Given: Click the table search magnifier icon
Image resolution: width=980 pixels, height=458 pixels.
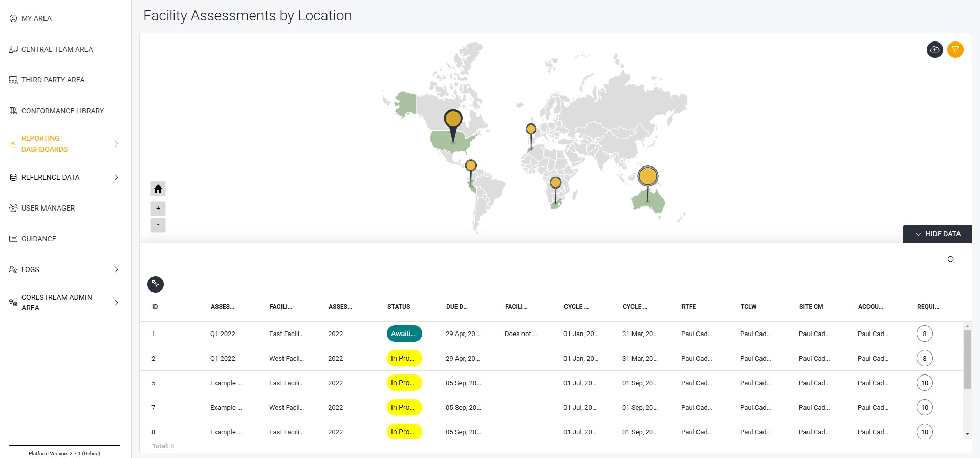Looking at the screenshot, I should coord(951,260).
